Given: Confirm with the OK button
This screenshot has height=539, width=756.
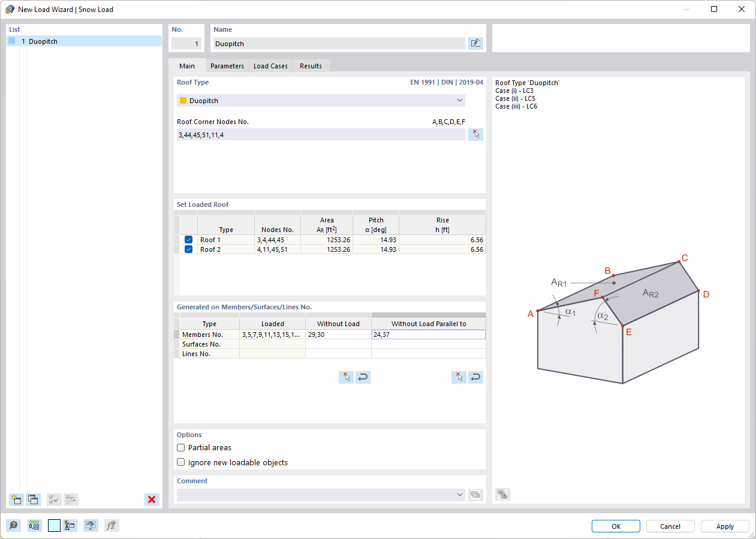Looking at the screenshot, I should pyautogui.click(x=616, y=526).
